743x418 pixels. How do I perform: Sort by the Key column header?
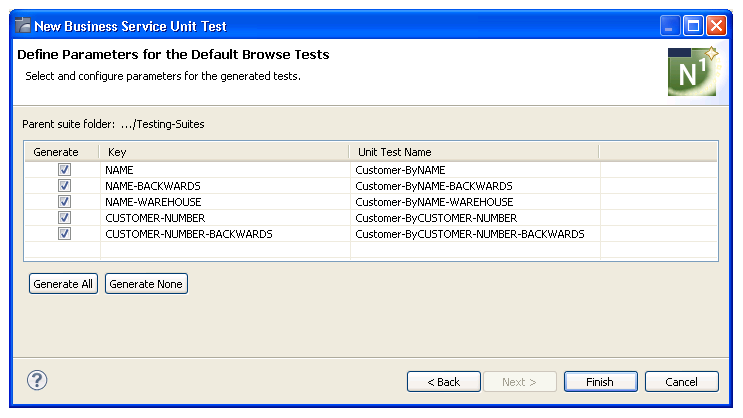(224, 152)
